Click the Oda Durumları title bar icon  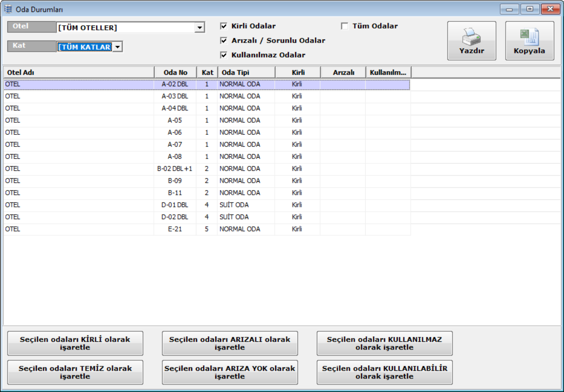(x=8, y=9)
